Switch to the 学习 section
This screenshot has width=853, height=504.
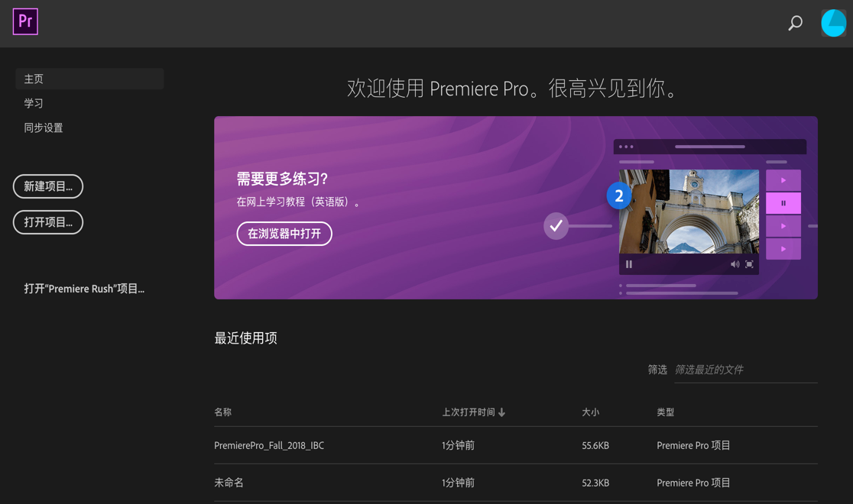tap(32, 102)
